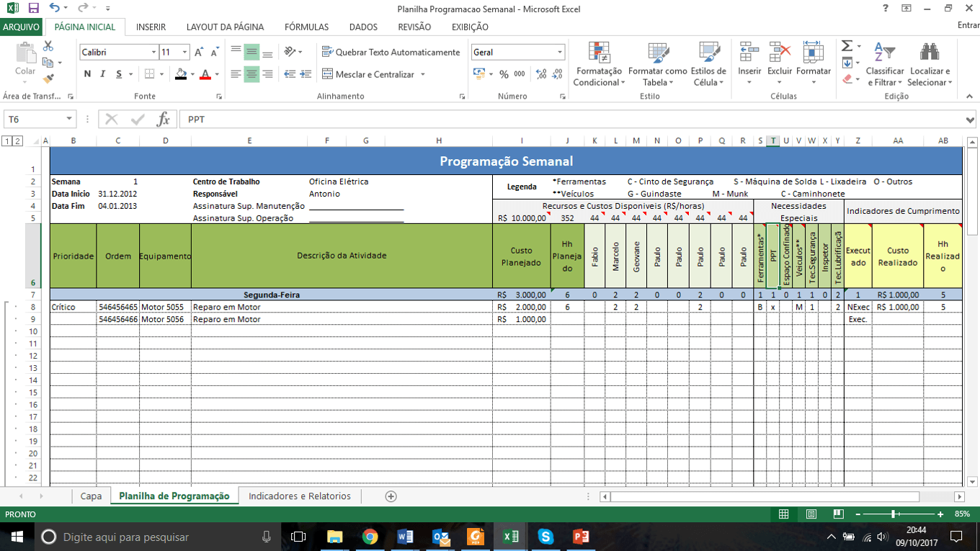Align text to middle icon
Image resolution: width=980 pixels, height=551 pixels.
[x=251, y=52]
